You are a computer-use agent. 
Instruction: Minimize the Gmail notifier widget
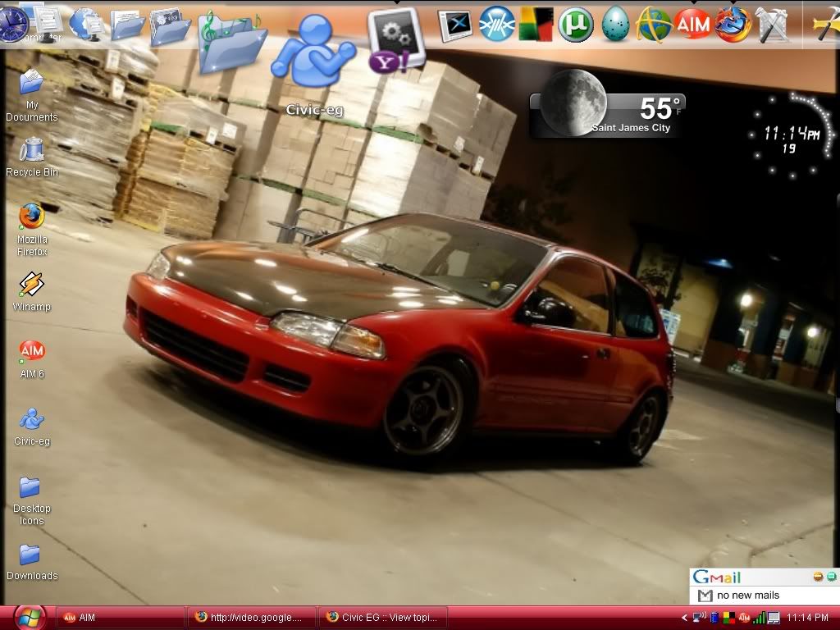coord(818,577)
